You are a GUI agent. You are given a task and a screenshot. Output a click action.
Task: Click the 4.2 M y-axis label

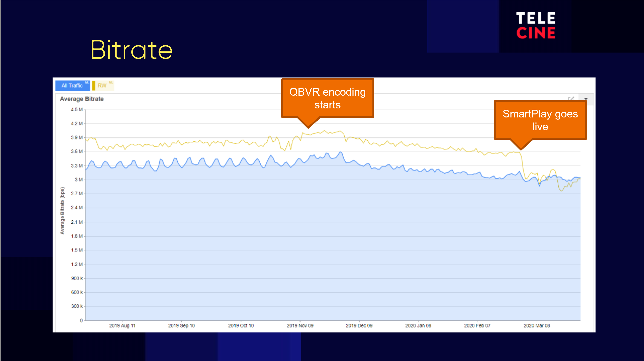pyautogui.click(x=77, y=124)
